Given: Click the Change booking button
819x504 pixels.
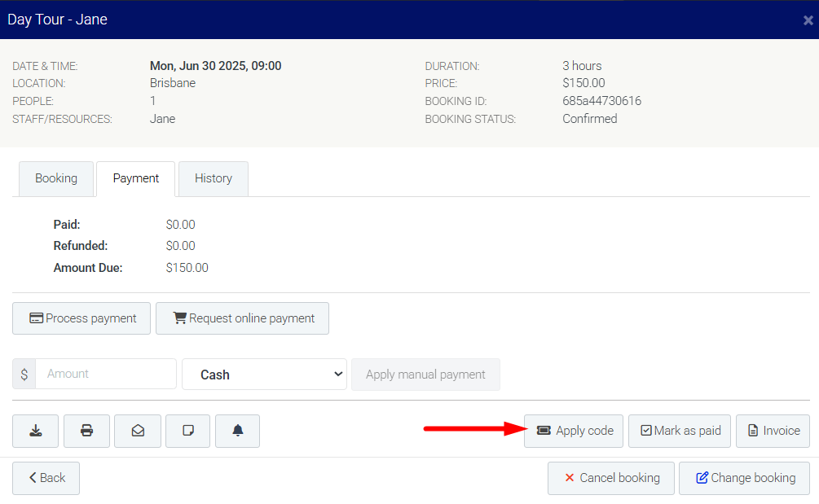Looking at the screenshot, I should pos(744,478).
